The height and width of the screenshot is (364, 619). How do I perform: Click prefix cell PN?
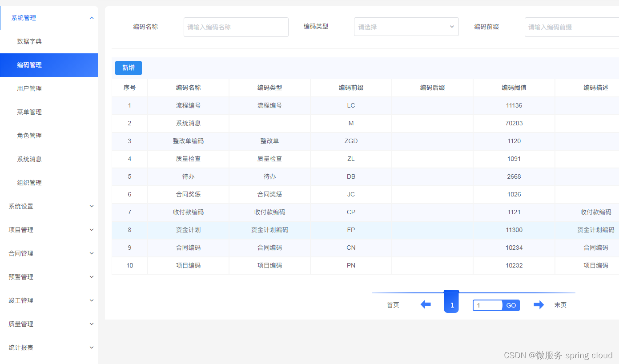pyautogui.click(x=351, y=266)
